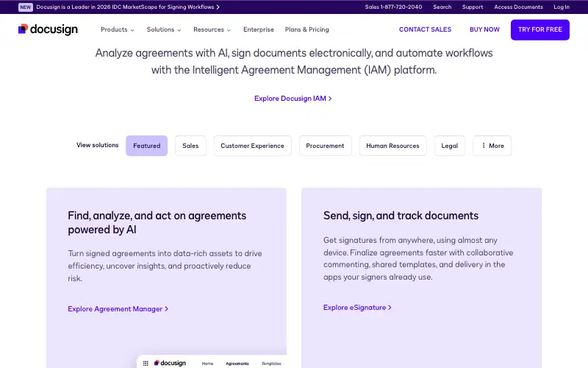
Task: Click the Docusign logo in header
Action: 48,29
